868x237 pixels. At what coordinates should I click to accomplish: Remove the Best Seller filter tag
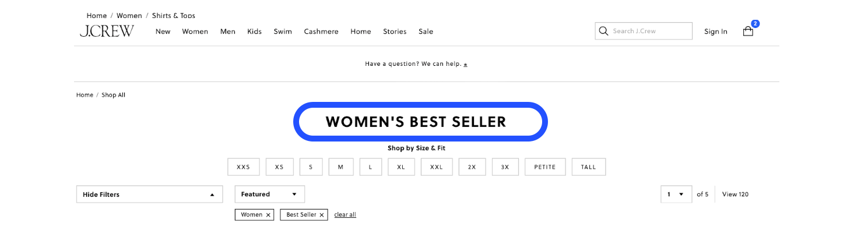[x=322, y=215]
